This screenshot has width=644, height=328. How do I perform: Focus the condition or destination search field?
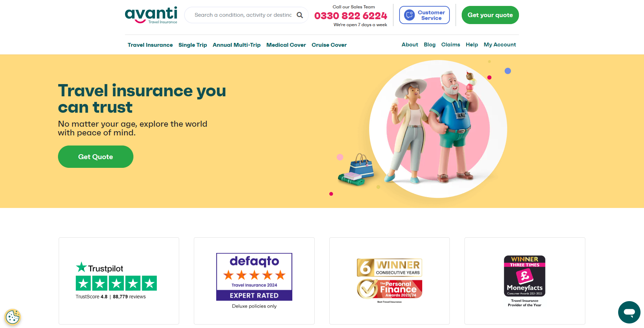pos(243,15)
